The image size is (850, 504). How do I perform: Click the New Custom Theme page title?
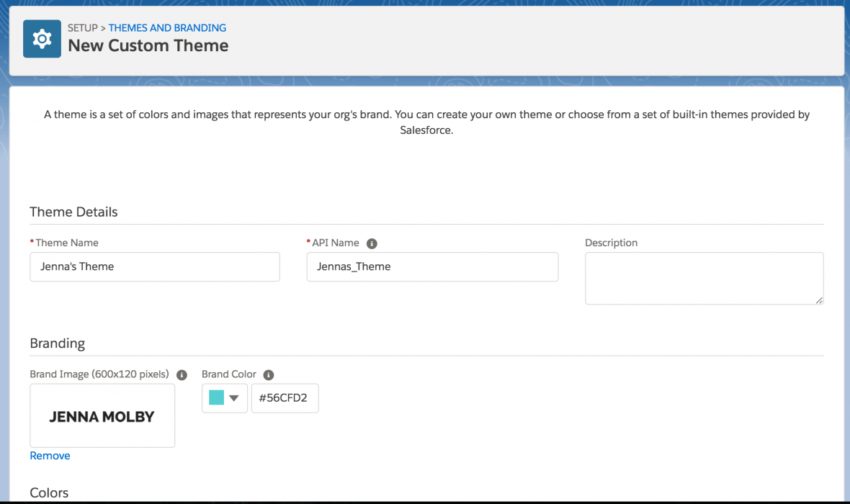pyautogui.click(x=148, y=45)
